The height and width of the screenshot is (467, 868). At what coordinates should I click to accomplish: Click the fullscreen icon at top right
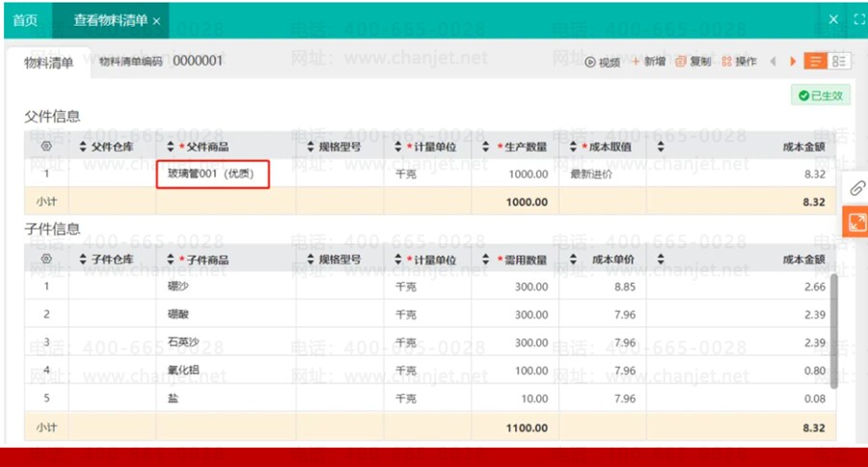click(x=859, y=19)
